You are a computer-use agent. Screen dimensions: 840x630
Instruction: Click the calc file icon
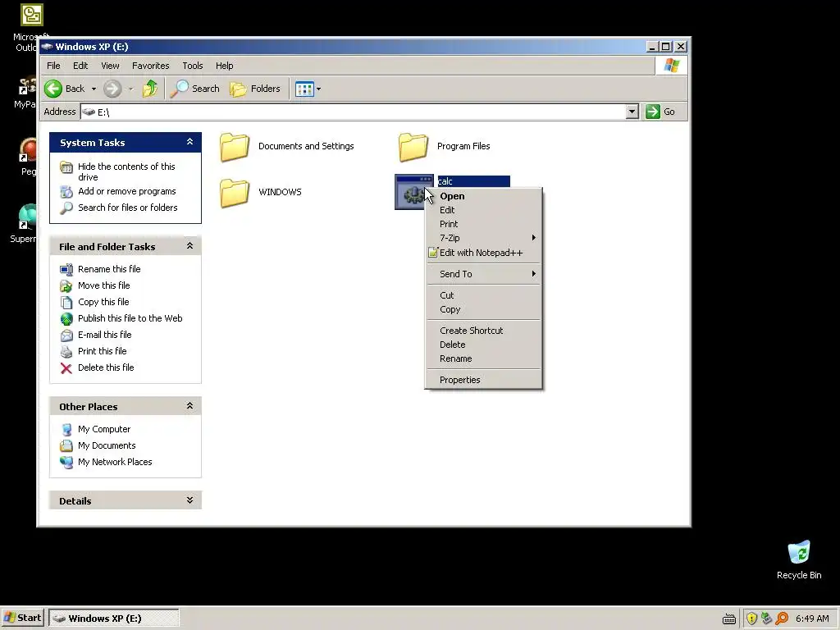tap(413, 192)
